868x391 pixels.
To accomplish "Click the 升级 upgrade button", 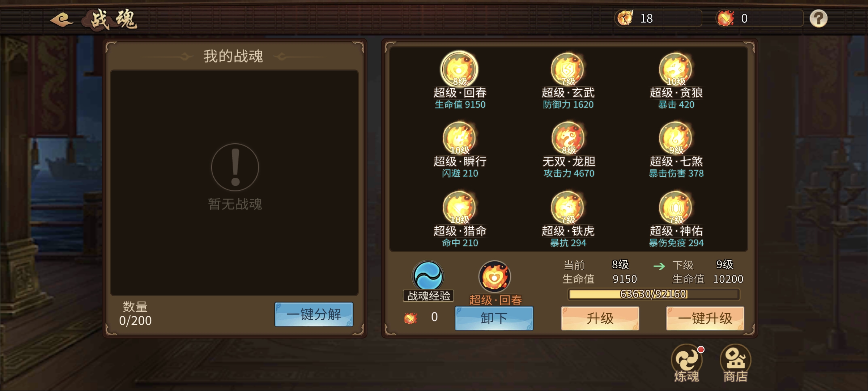I will [x=600, y=318].
